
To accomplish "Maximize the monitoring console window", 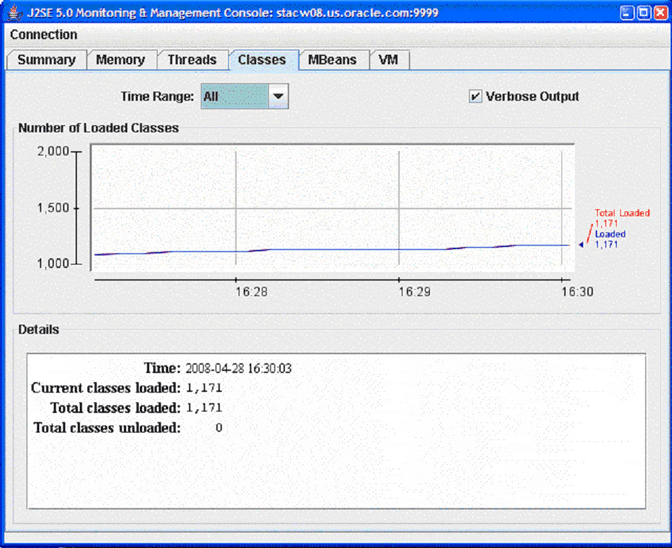I will pyautogui.click(x=640, y=12).
